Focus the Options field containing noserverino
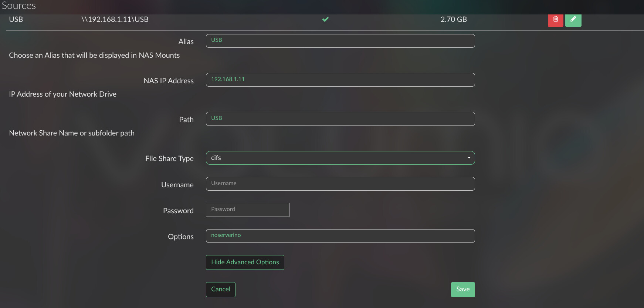Screen dimensions: 644x308 click(x=340, y=236)
